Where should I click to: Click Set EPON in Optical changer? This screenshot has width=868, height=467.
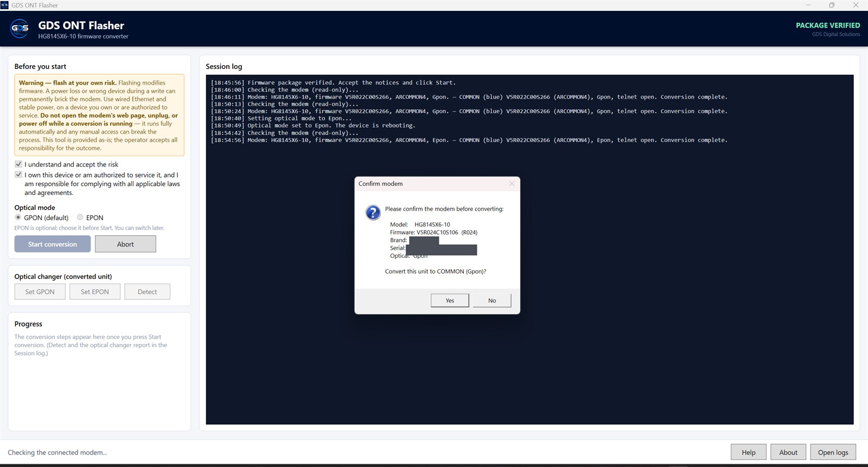coord(95,292)
